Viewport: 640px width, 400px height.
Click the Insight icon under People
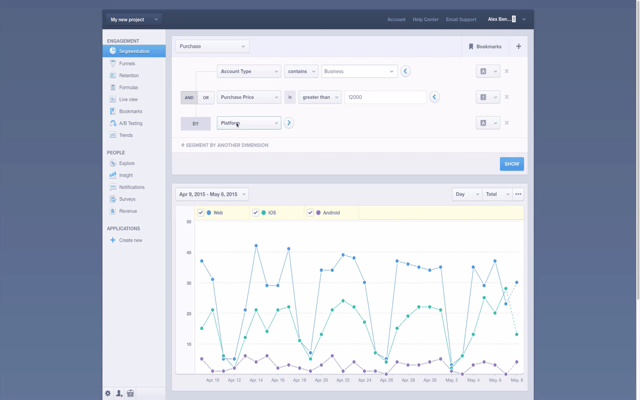pyautogui.click(x=113, y=175)
